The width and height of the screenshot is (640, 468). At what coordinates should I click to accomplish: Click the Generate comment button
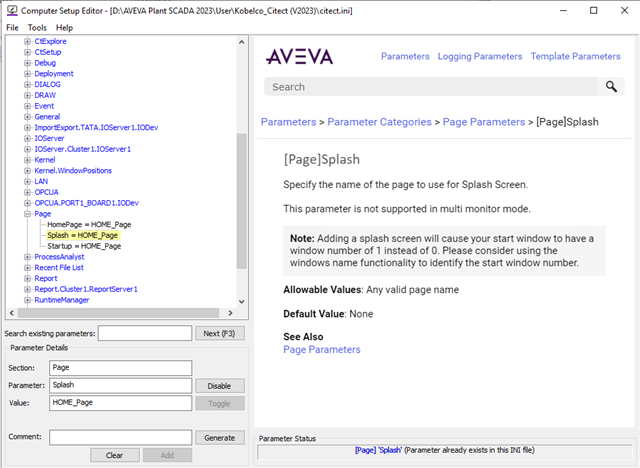tap(220, 438)
